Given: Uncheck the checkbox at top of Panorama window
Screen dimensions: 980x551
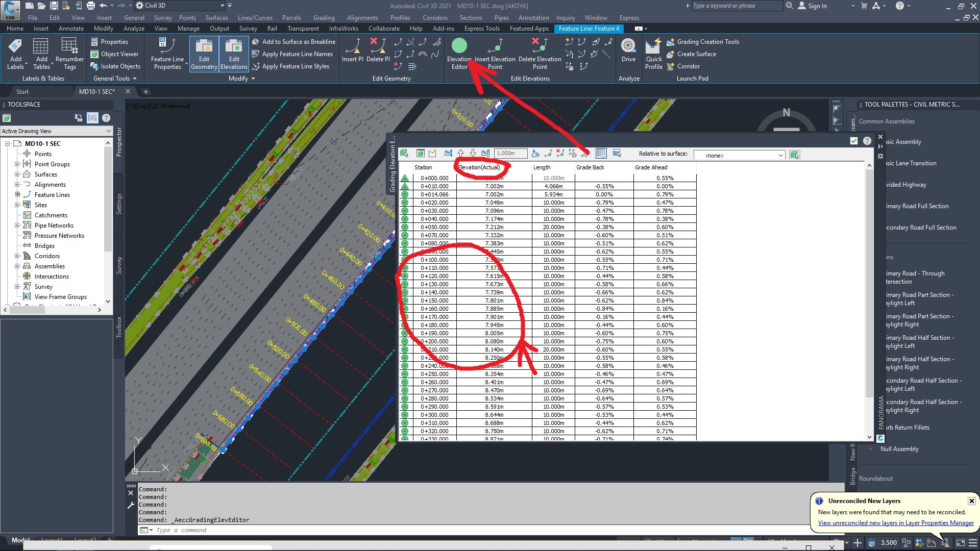Looking at the screenshot, I should pyautogui.click(x=854, y=141).
